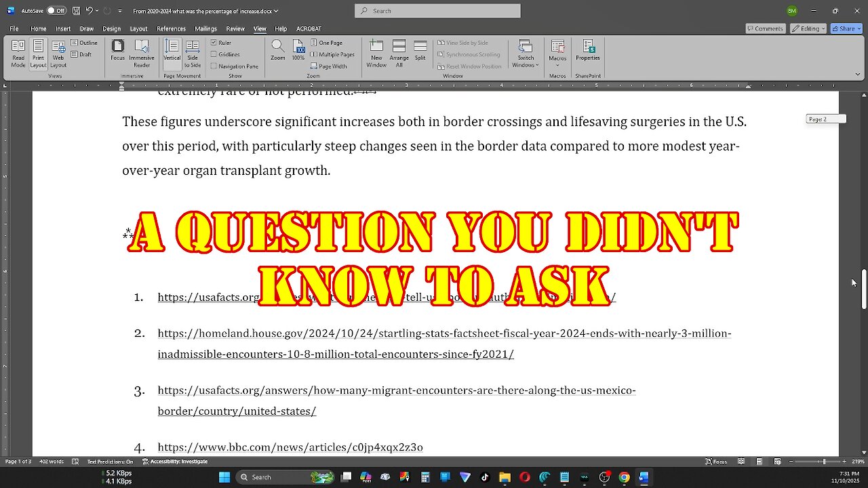Open the Zoom dialog from the ribbon
Viewport: 868px width, 488px height.
(277, 51)
